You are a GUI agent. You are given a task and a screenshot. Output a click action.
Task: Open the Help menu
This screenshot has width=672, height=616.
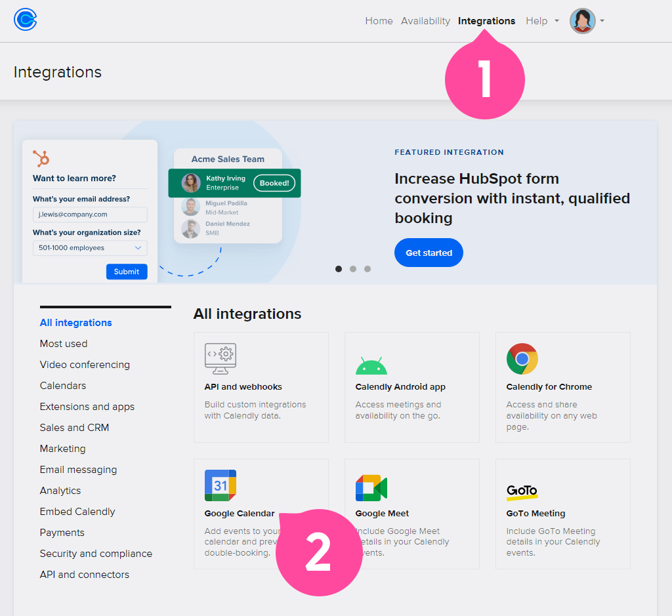(537, 20)
